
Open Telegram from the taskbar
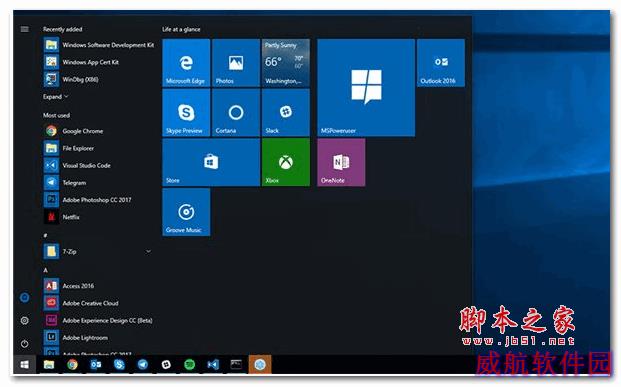point(143,364)
